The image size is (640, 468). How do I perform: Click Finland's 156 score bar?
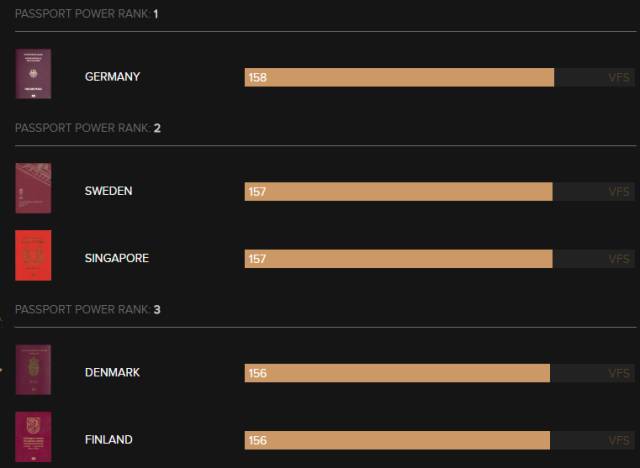pos(397,440)
